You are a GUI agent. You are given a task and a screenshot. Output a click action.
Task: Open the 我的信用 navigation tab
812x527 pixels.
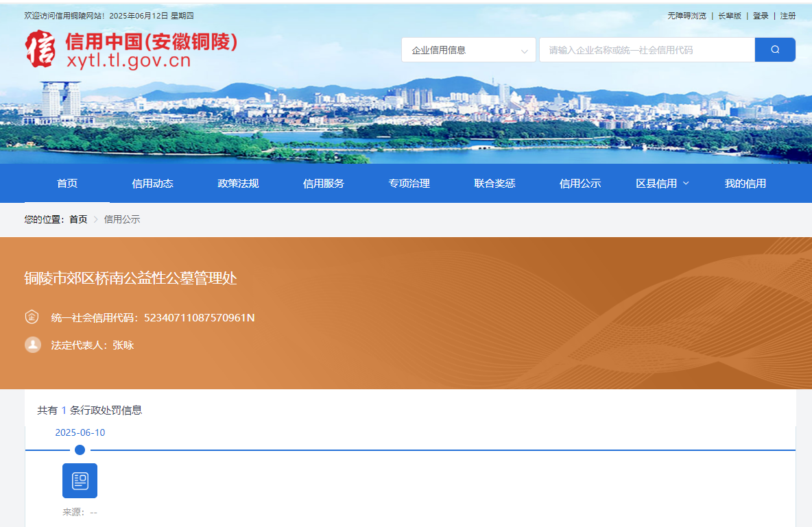[745, 183]
